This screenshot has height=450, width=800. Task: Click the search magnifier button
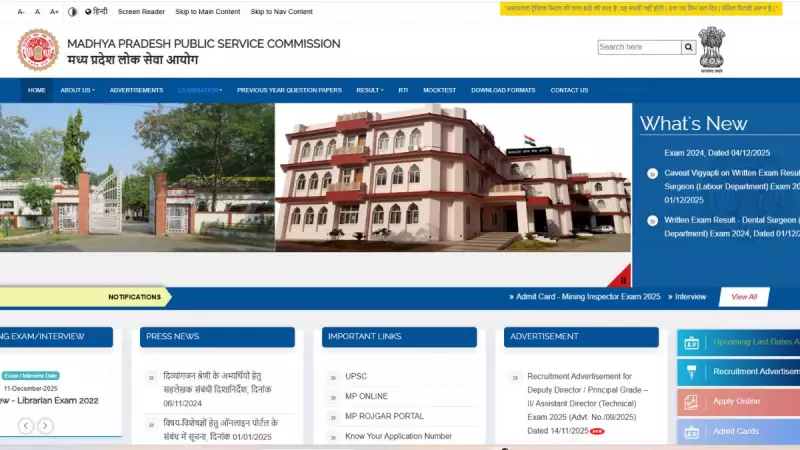coord(688,47)
